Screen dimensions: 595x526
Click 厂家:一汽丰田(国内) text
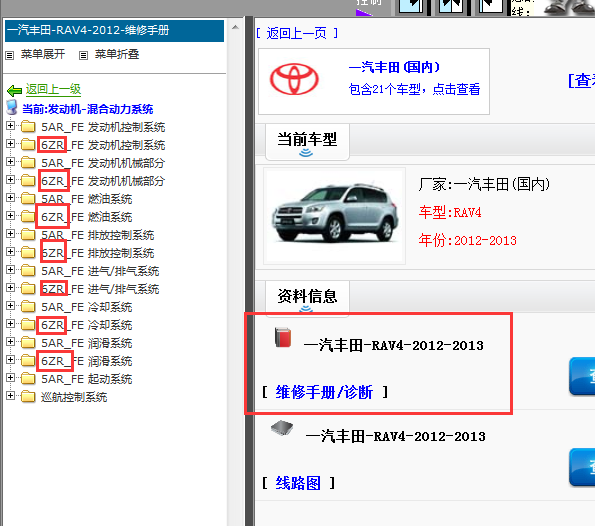(x=484, y=184)
